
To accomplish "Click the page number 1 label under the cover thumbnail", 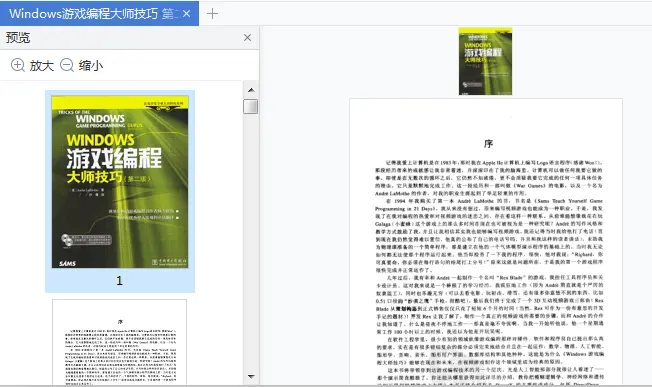I will point(119,281).
